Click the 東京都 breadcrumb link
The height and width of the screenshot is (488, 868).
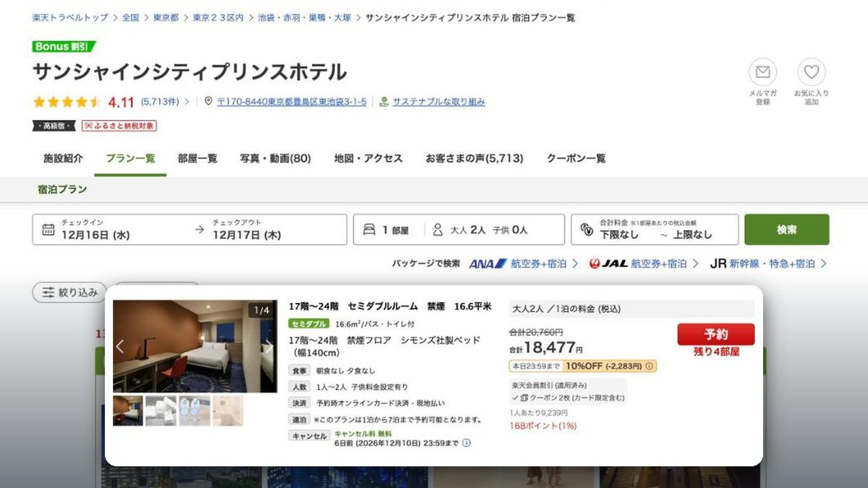166,17
